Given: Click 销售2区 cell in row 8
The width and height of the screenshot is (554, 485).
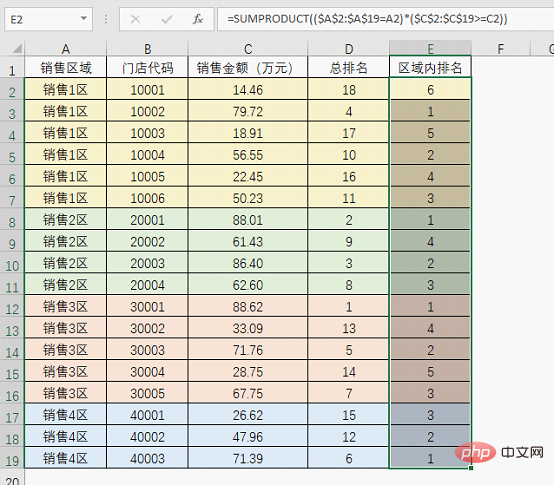Looking at the screenshot, I should 65,220.
